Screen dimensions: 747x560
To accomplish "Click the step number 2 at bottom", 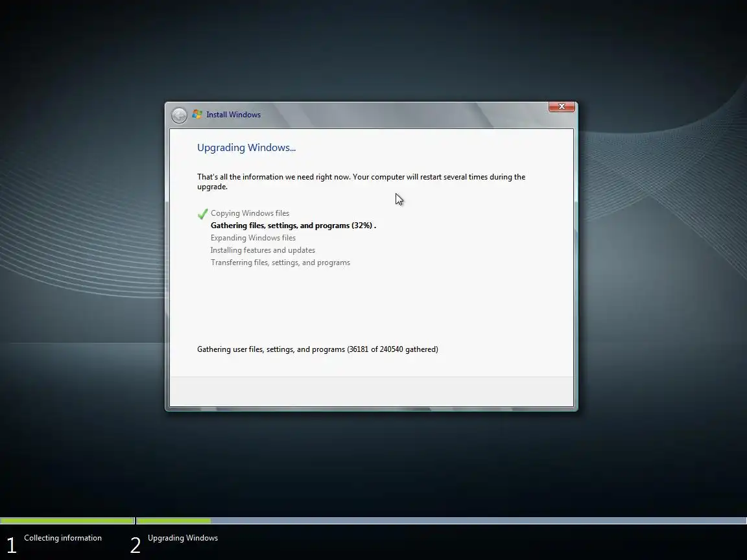I will 136,545.
